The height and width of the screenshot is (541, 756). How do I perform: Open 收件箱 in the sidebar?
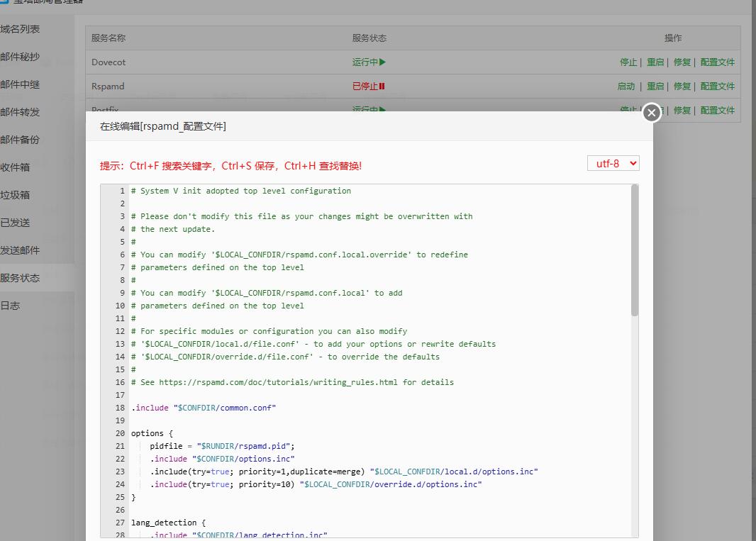click(x=16, y=167)
